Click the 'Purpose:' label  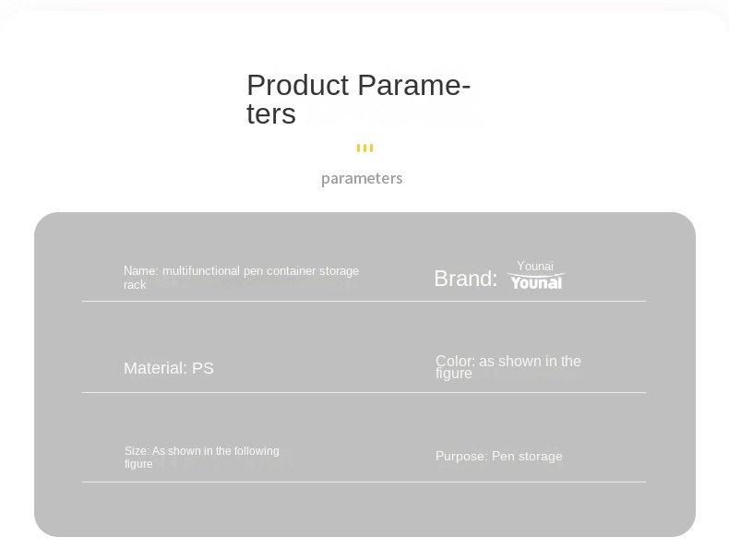461,457
